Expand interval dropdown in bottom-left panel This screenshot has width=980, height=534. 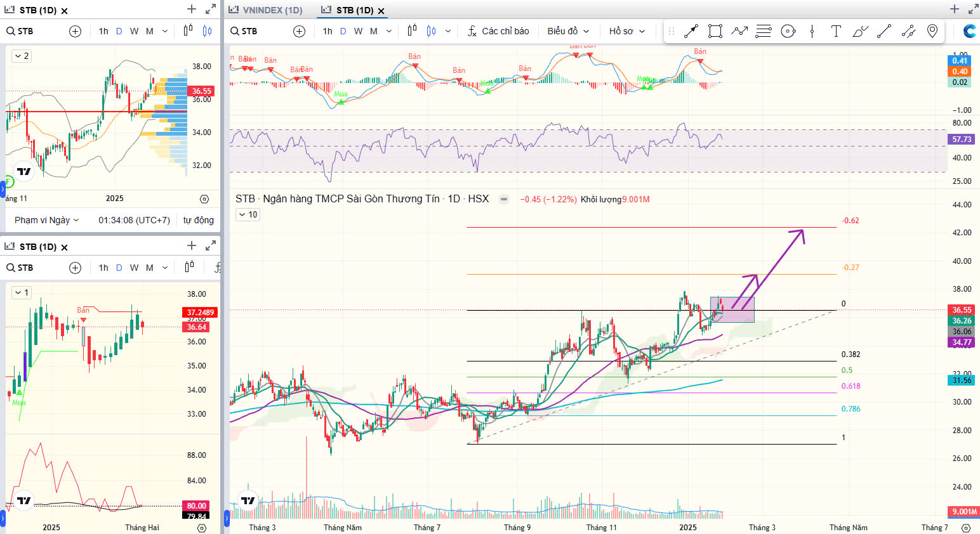(x=165, y=268)
